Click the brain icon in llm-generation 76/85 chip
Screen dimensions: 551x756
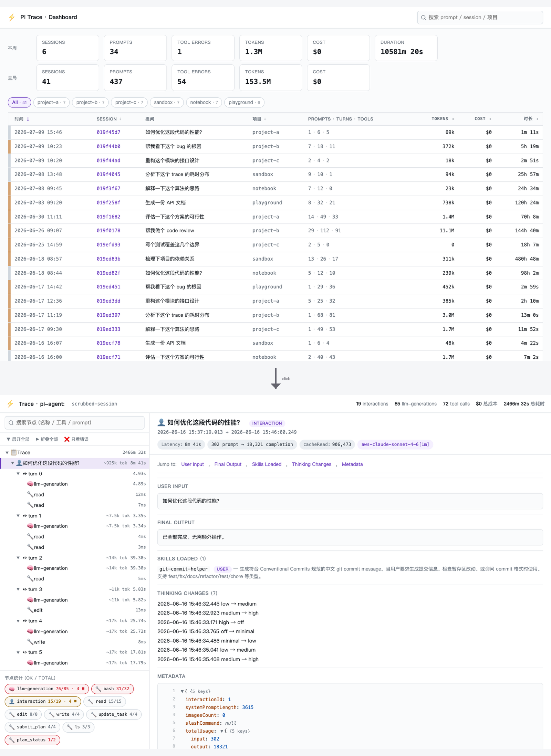pos(12,689)
